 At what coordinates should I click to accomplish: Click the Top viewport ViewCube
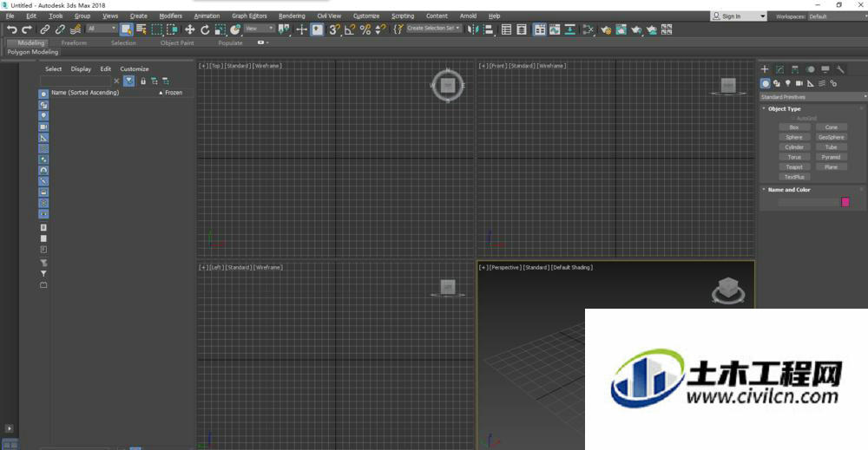click(448, 85)
